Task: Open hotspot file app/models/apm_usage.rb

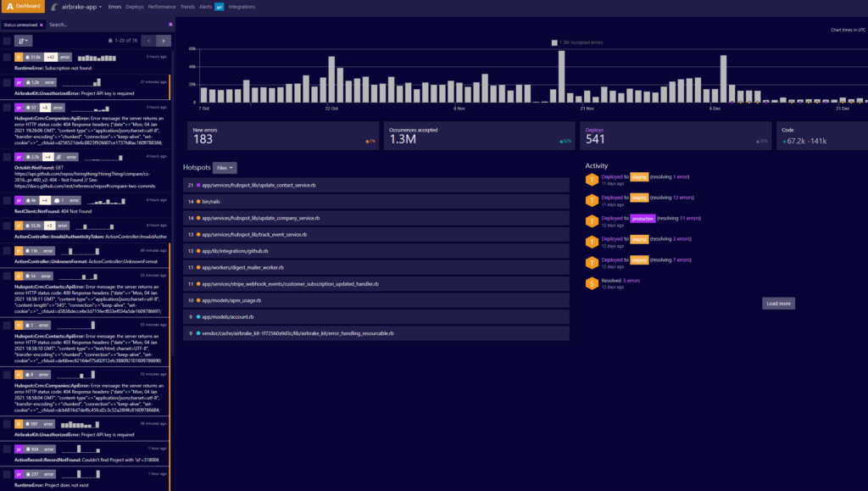Action: (x=231, y=300)
